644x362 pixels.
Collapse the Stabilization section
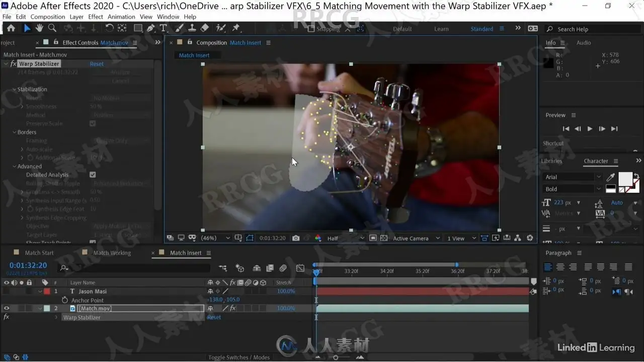tap(14, 89)
